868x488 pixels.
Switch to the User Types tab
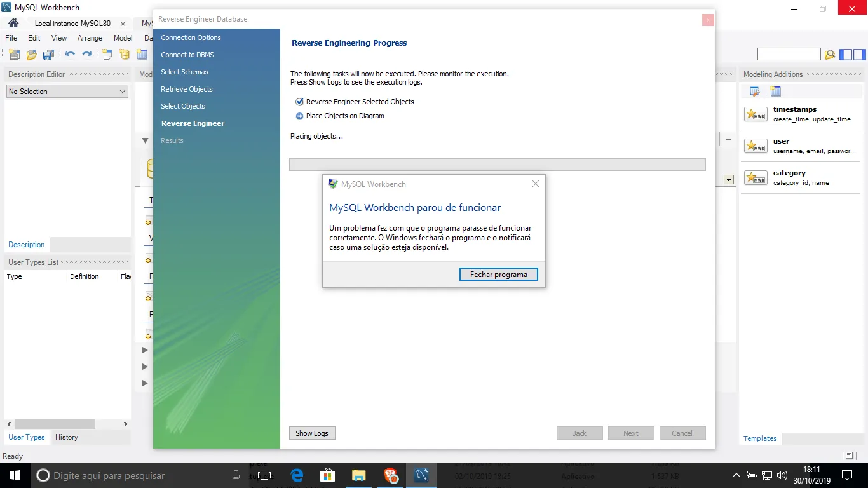click(x=27, y=437)
